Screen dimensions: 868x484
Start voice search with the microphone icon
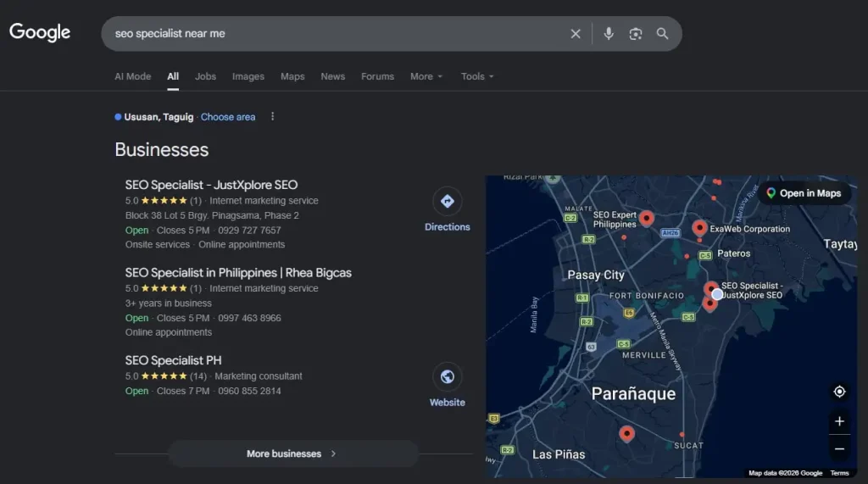click(609, 34)
